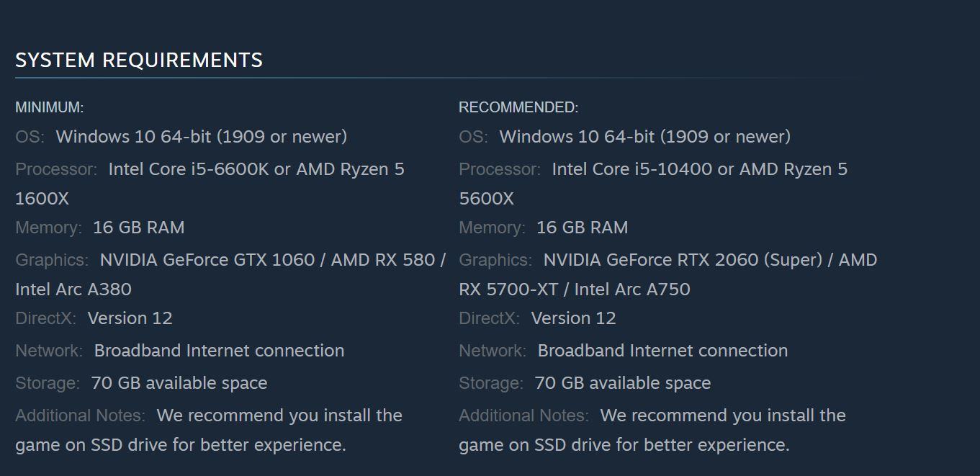Click the Intel Arc A750 text
Image resolution: width=980 pixels, height=476 pixels.
coord(632,289)
